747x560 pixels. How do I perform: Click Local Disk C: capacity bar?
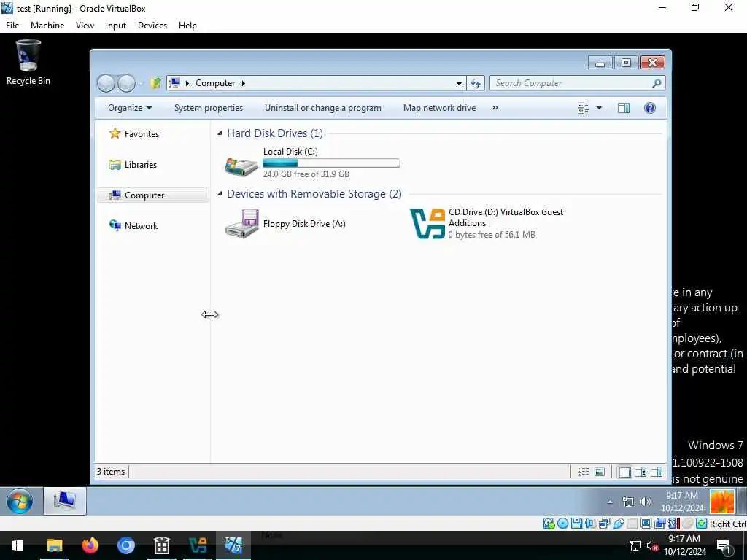click(332, 163)
